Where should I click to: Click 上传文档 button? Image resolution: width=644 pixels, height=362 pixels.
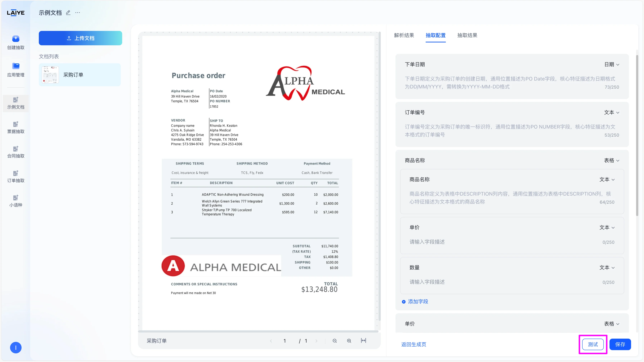(x=80, y=38)
